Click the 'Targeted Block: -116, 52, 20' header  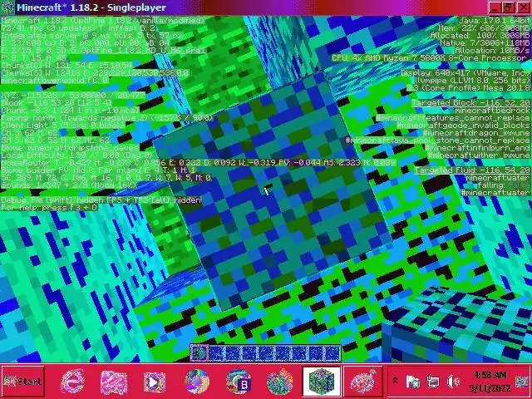[471, 103]
